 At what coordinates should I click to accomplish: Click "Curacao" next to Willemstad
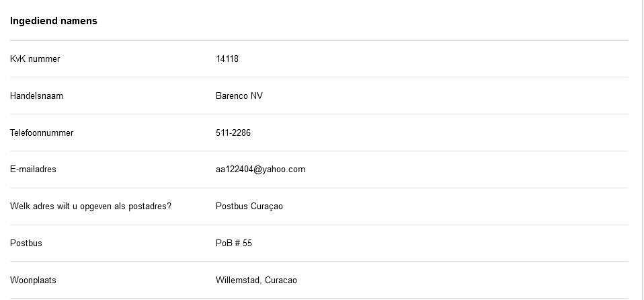[x=281, y=280]
